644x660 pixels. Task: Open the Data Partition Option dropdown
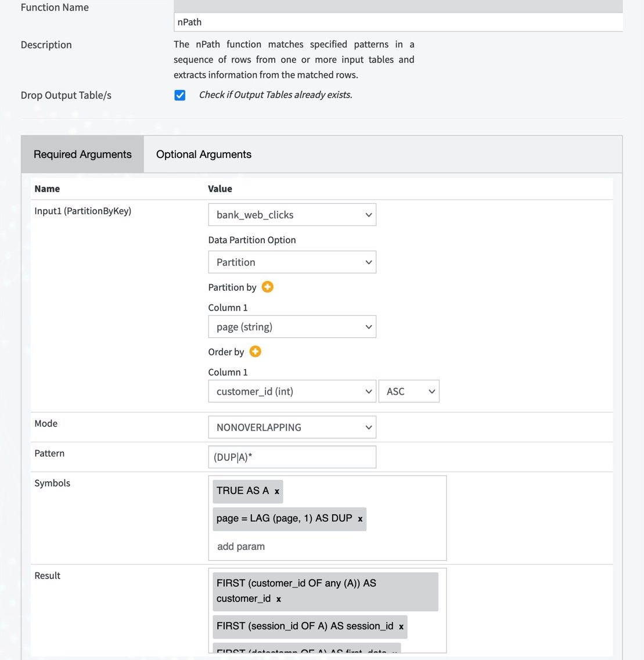292,262
